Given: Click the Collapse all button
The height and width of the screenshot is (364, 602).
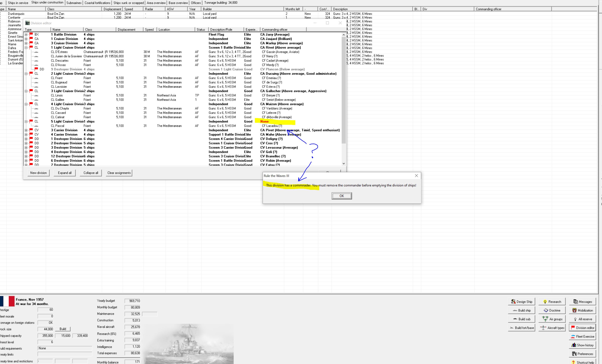Looking at the screenshot, I should tap(91, 173).
